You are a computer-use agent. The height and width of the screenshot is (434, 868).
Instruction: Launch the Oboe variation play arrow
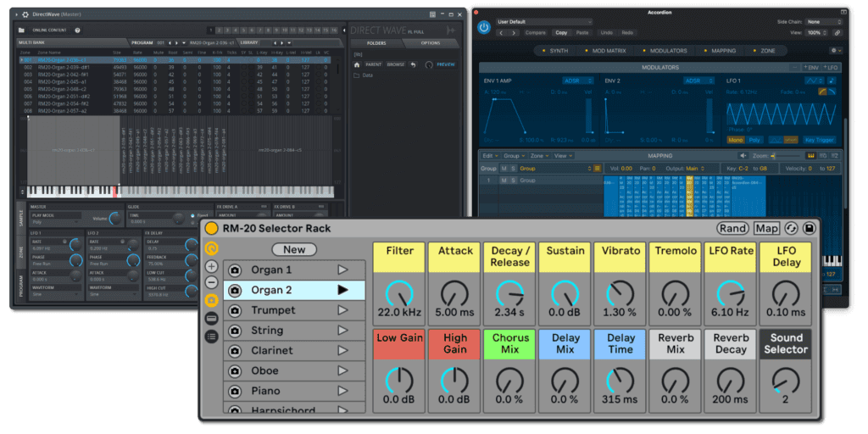coord(342,370)
